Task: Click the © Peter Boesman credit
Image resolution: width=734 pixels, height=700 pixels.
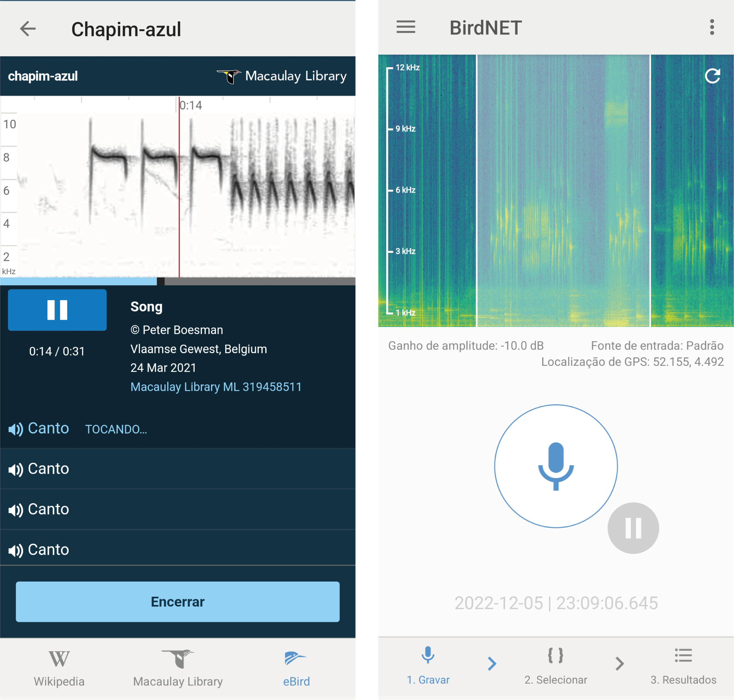Action: (x=177, y=330)
